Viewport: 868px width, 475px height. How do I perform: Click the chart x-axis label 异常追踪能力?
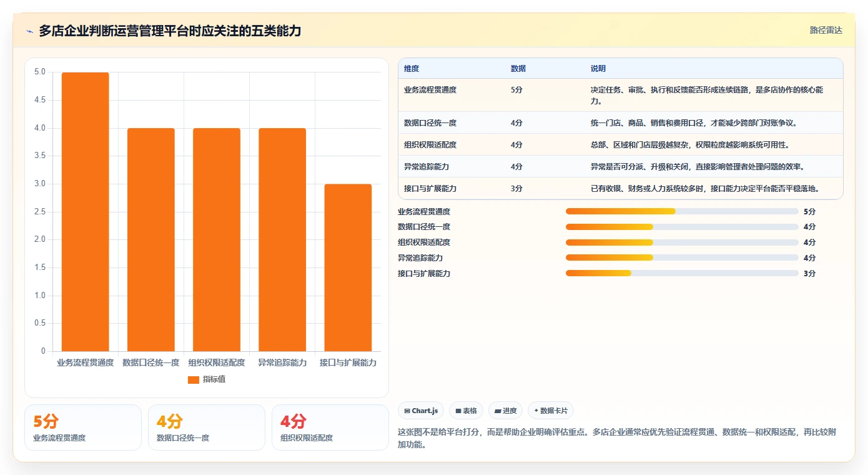[282, 362]
